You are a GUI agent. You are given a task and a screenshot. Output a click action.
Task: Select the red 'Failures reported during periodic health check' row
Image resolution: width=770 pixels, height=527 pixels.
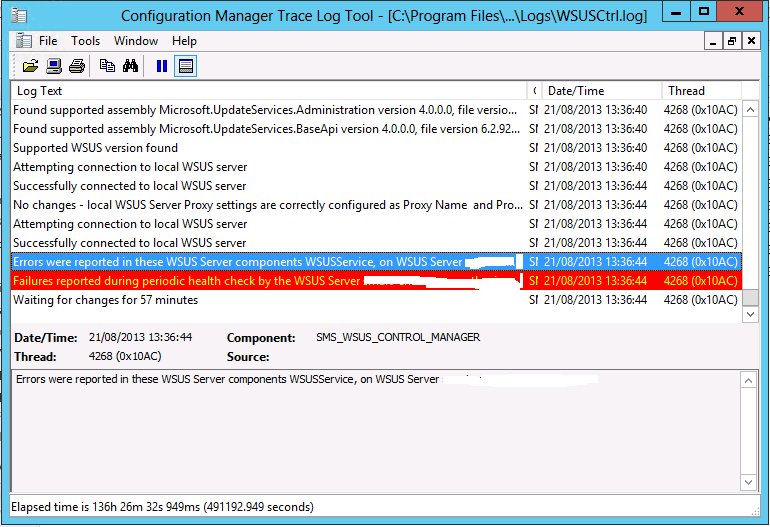[x=376, y=281]
